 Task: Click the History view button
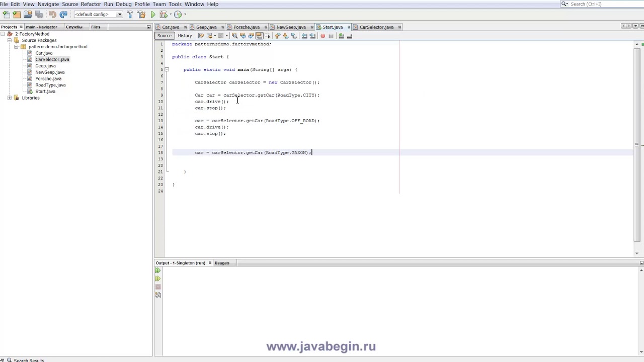(185, 36)
